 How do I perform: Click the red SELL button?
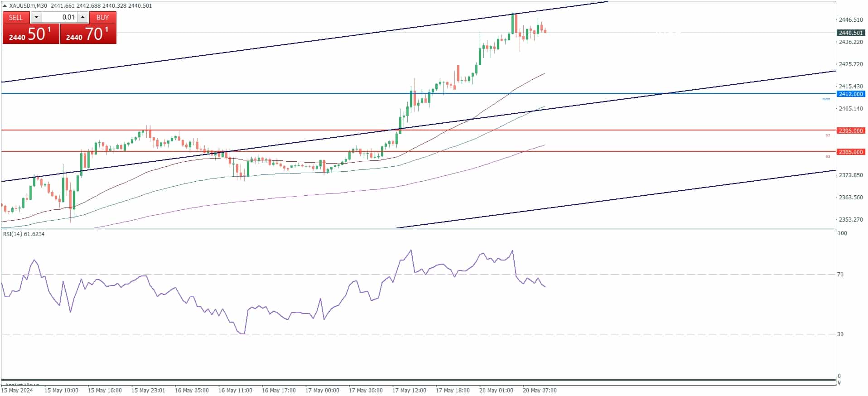16,17
